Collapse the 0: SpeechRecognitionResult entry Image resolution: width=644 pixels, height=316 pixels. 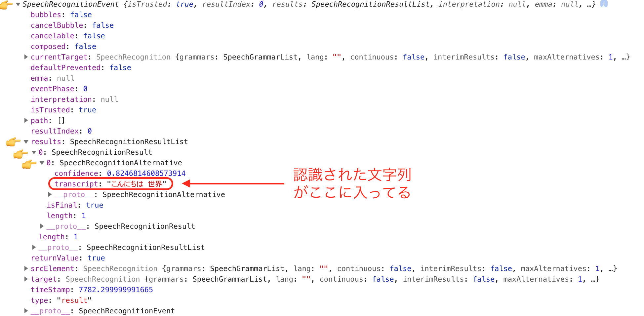[34, 152]
